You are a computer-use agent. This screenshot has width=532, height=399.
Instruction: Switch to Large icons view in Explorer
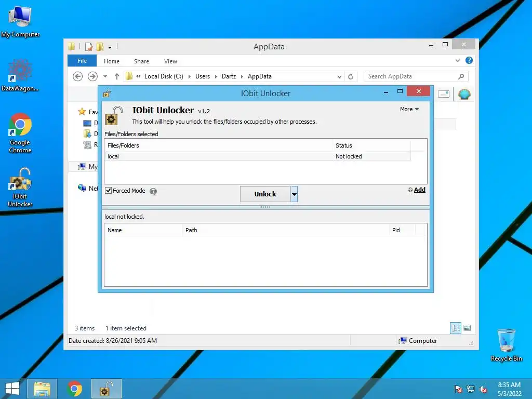pos(467,328)
